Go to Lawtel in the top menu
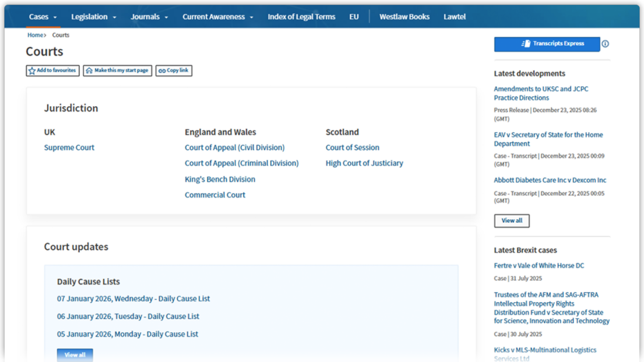644x362 pixels. [x=454, y=16]
